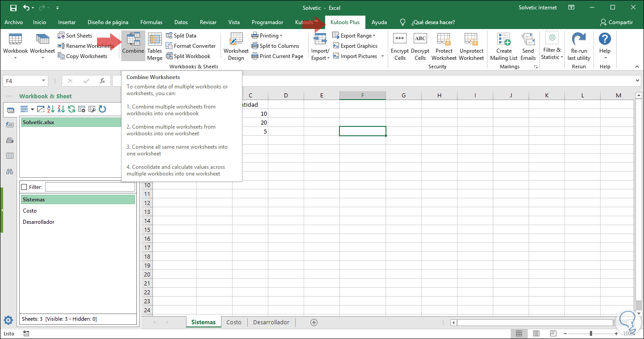Enable the Filter checkbox in navigation pane
This screenshot has width=644, height=339.
click(x=24, y=187)
